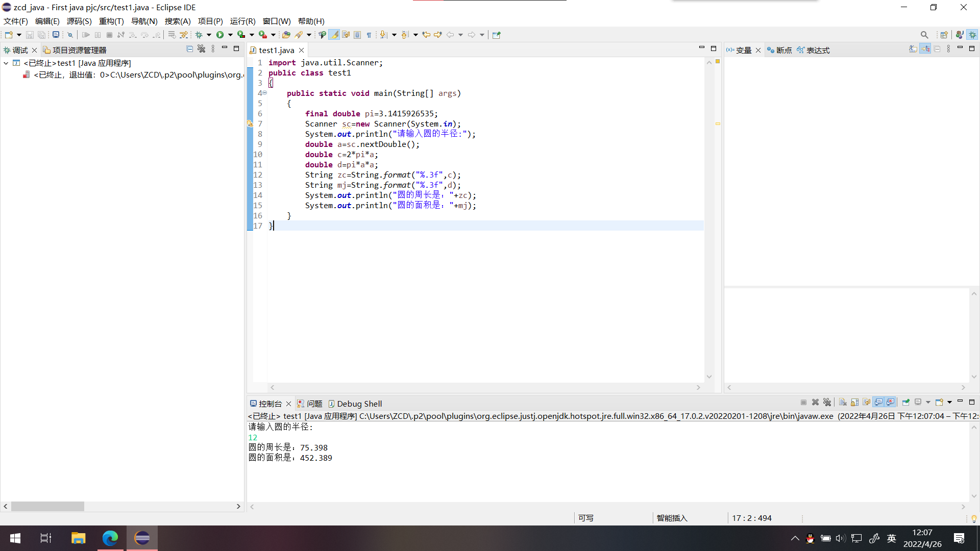Click Remove All Terminated Launches in console
This screenshot has height=551, width=980.
(x=827, y=403)
